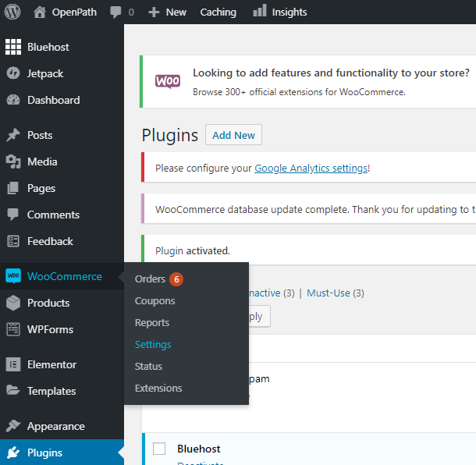476x465 pixels.
Task: Open Extensions in WooCommerce submenu
Action: 158,389
